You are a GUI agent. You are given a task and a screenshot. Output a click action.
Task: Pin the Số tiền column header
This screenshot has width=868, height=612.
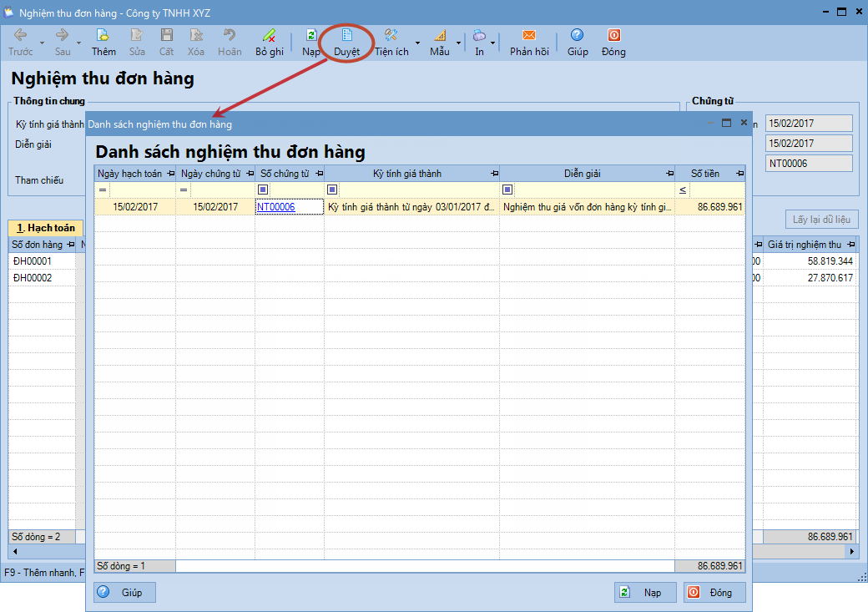(x=739, y=174)
